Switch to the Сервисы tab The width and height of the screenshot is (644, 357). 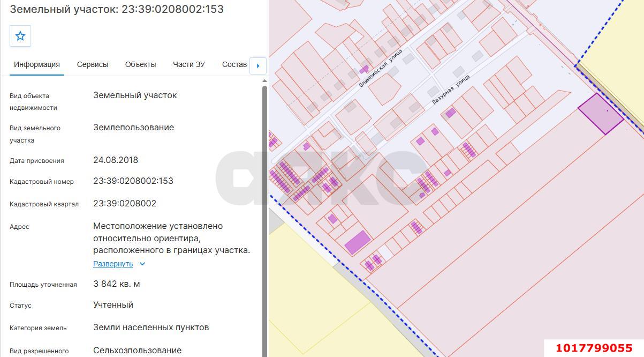[93, 64]
